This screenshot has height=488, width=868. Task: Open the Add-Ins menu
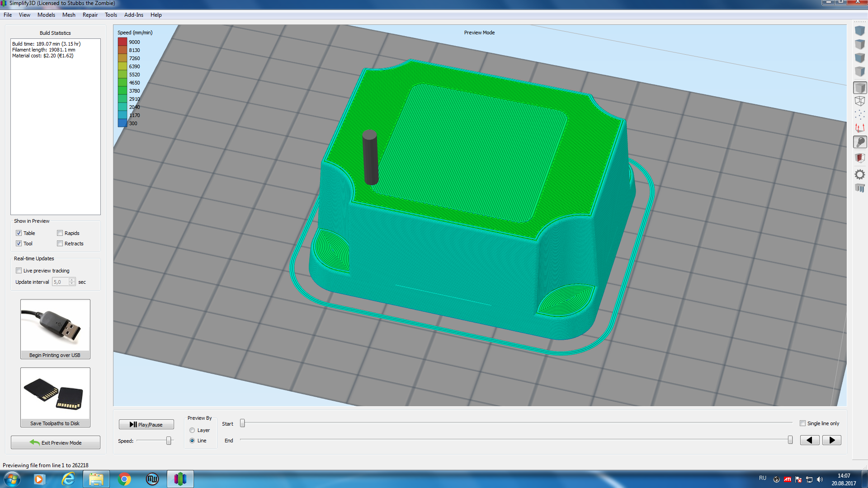pos(133,15)
